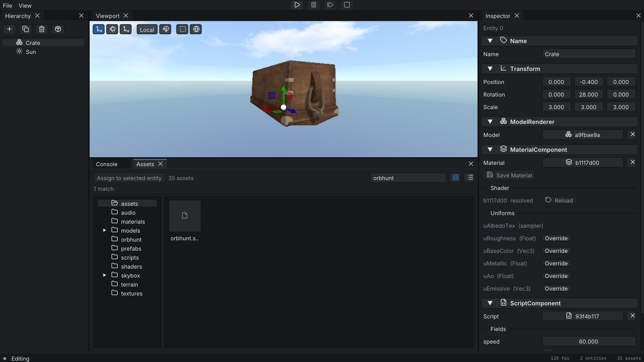Override the uRoughness uniform

pyautogui.click(x=556, y=238)
